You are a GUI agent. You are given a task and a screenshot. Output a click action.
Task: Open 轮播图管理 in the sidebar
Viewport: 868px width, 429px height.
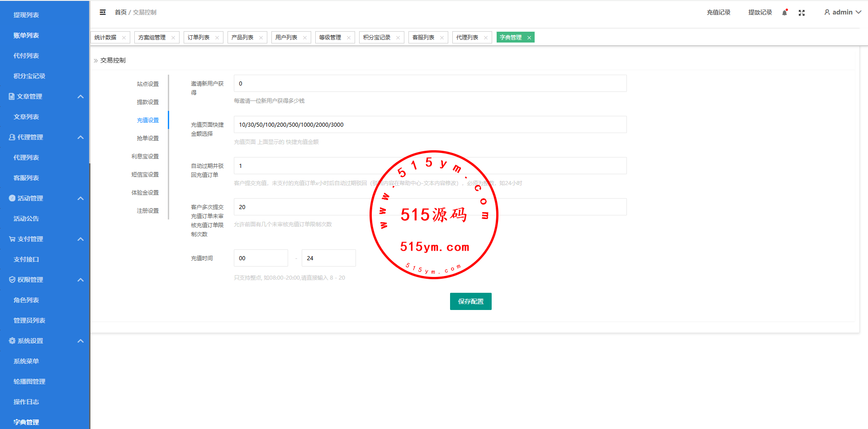29,381
